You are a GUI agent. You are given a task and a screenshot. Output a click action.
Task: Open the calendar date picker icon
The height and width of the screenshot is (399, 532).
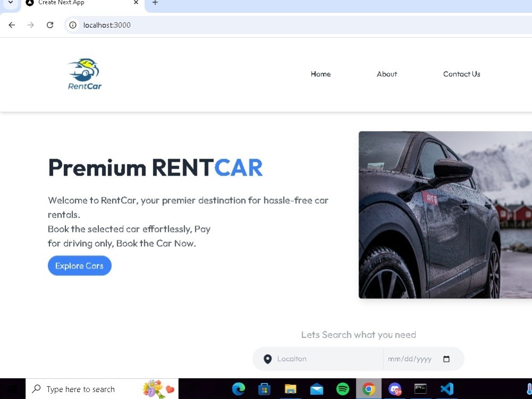pyautogui.click(x=446, y=359)
